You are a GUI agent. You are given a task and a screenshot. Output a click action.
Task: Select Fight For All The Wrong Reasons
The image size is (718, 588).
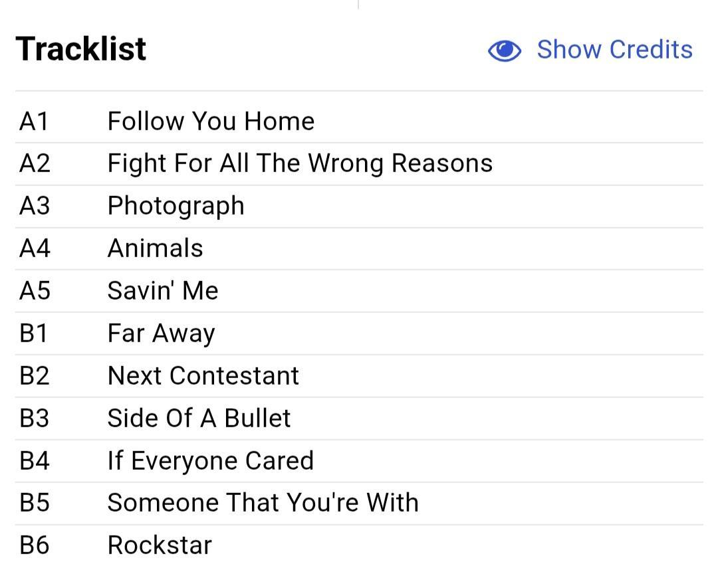pos(300,163)
